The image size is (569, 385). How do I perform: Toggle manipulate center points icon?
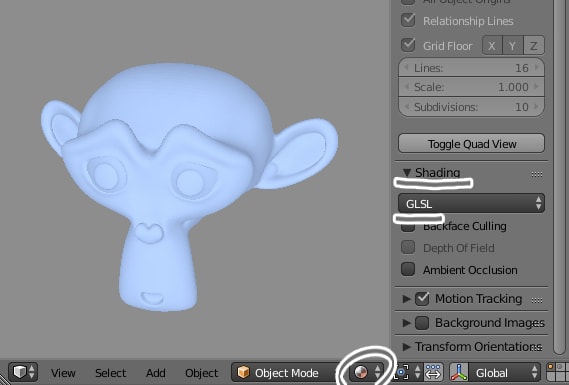click(x=433, y=372)
